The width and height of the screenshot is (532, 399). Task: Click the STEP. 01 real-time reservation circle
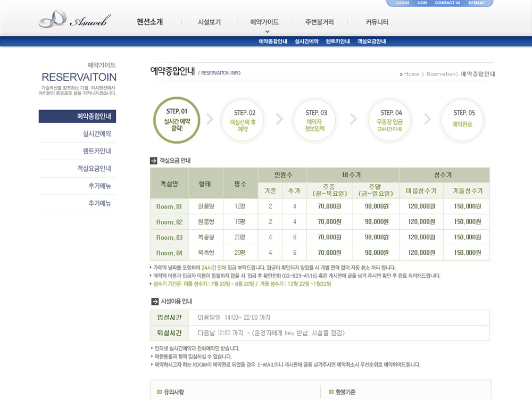(177, 120)
